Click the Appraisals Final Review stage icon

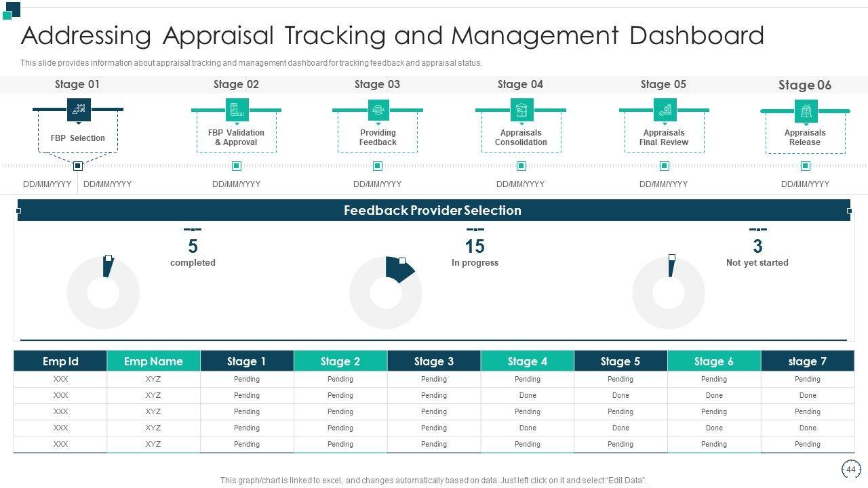point(664,109)
